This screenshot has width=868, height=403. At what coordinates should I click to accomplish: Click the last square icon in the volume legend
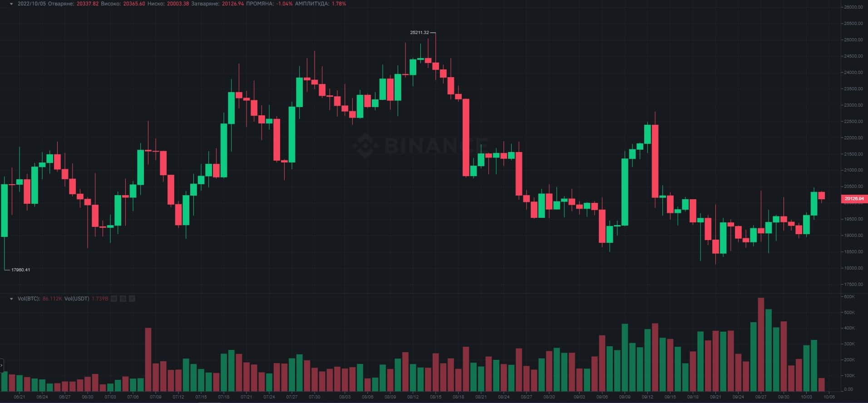pyautogui.click(x=132, y=299)
